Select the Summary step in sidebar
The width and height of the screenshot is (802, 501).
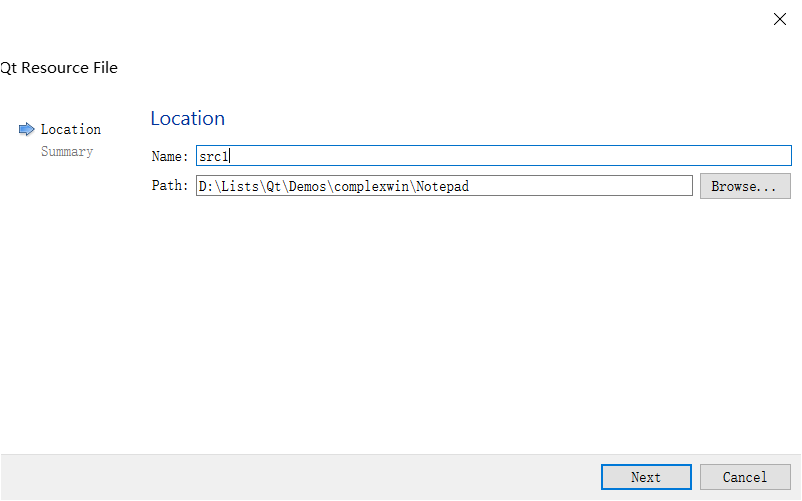(x=67, y=152)
